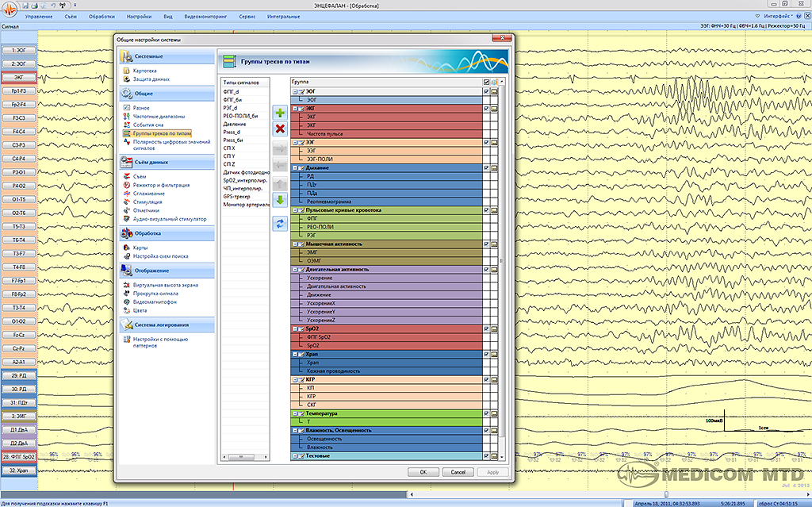The width and height of the screenshot is (812, 507).
Task: Click the display icon in ЭЭГ group row
Action: [494, 143]
